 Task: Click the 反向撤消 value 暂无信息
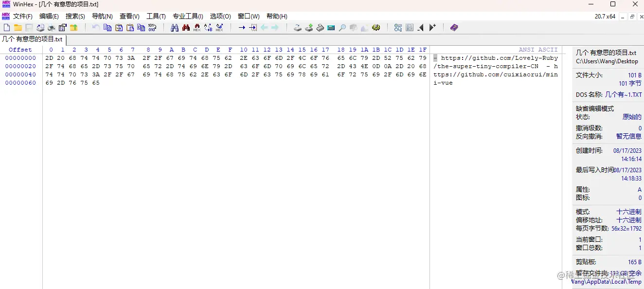[x=628, y=136]
